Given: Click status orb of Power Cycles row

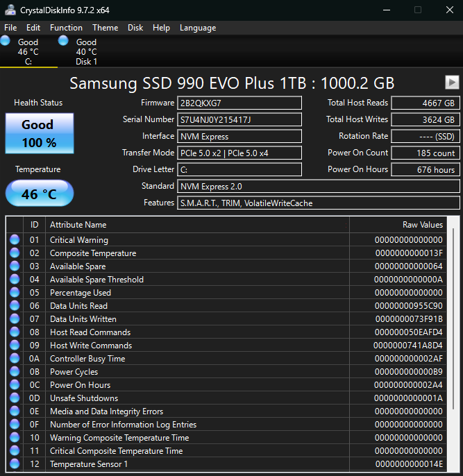Looking at the screenshot, I should (15, 371).
